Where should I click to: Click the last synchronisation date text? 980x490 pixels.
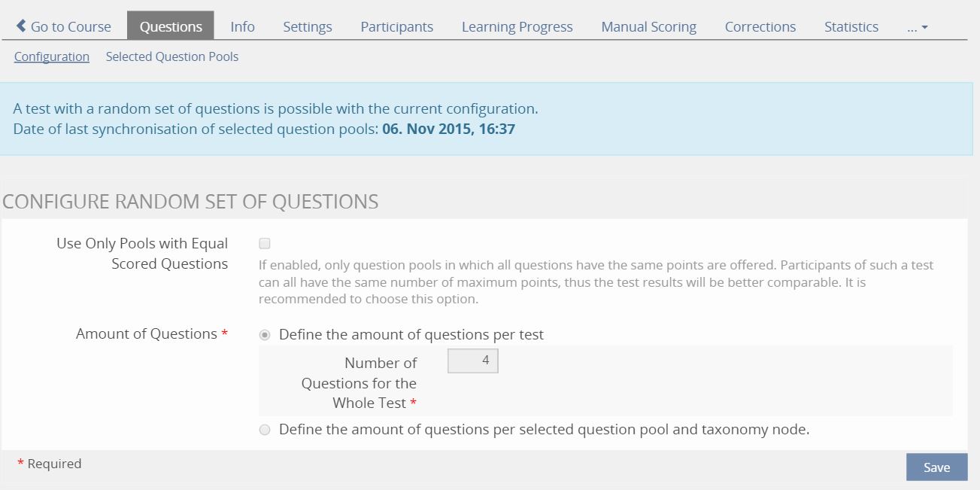448,129
